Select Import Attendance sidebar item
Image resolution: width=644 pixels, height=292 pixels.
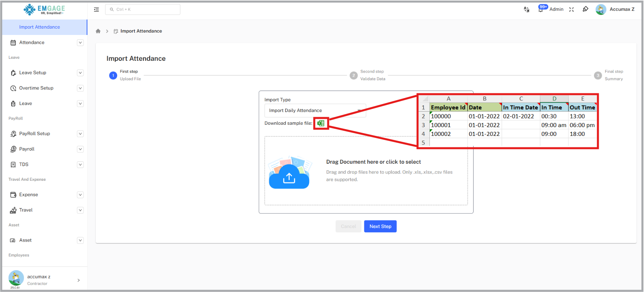point(40,27)
